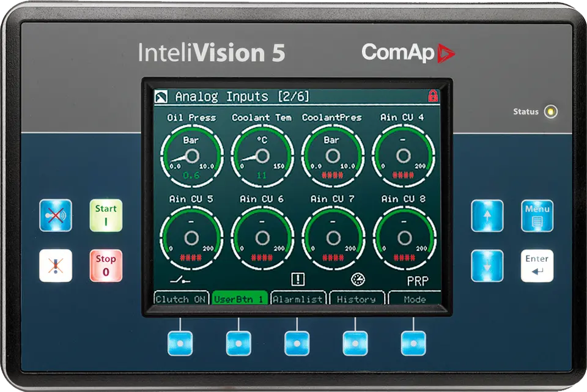This screenshot has width=587, height=392.
Task: Click the Analog Inputs [2/6] title
Action: coord(242,97)
